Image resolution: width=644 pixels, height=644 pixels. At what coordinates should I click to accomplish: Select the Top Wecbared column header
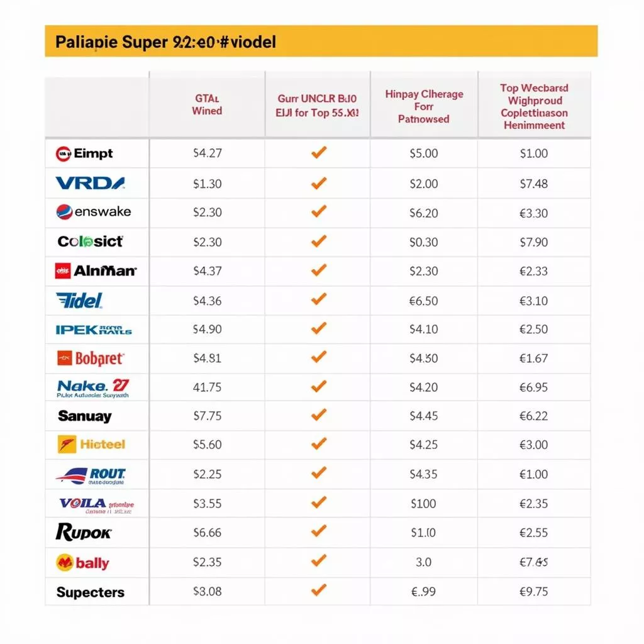[534, 106]
